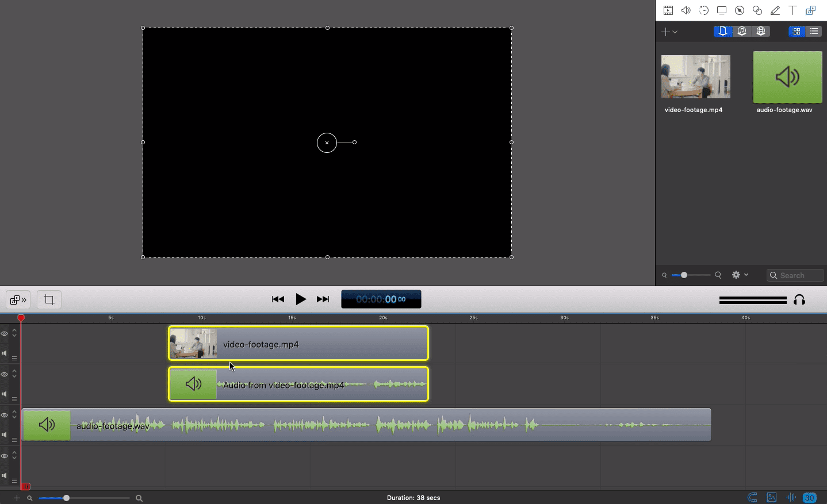Image resolution: width=827 pixels, height=504 pixels.
Task: Adjust the timeline zoom slider
Action: (x=66, y=498)
